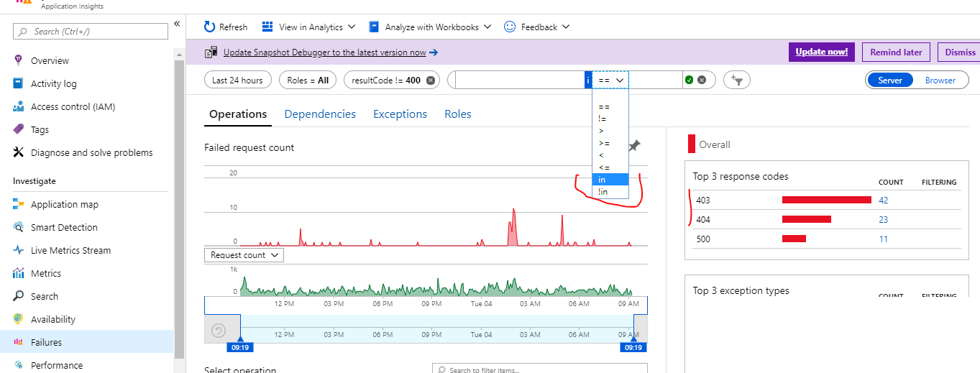The image size is (980, 373).
Task: Switch to the Browser toggle option
Action: pos(940,80)
